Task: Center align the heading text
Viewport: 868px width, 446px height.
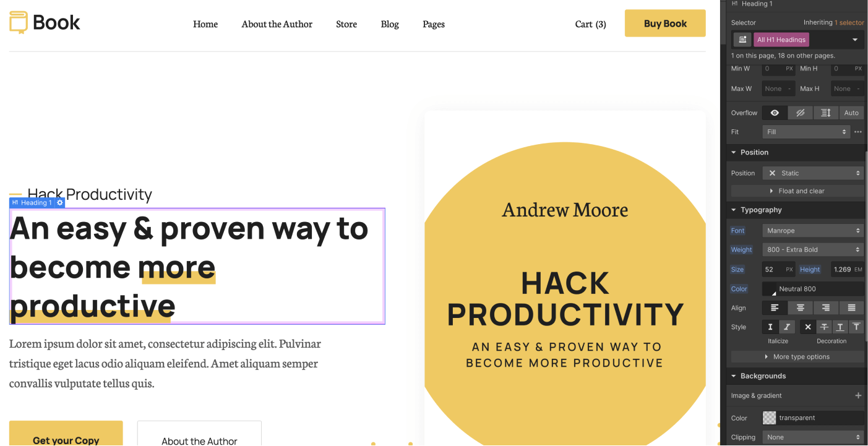Action: pos(800,307)
